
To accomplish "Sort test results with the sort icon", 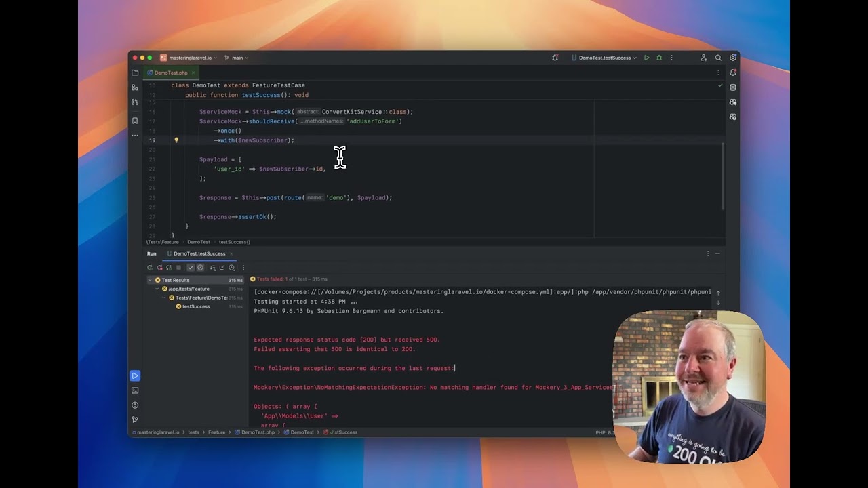I will (x=212, y=268).
